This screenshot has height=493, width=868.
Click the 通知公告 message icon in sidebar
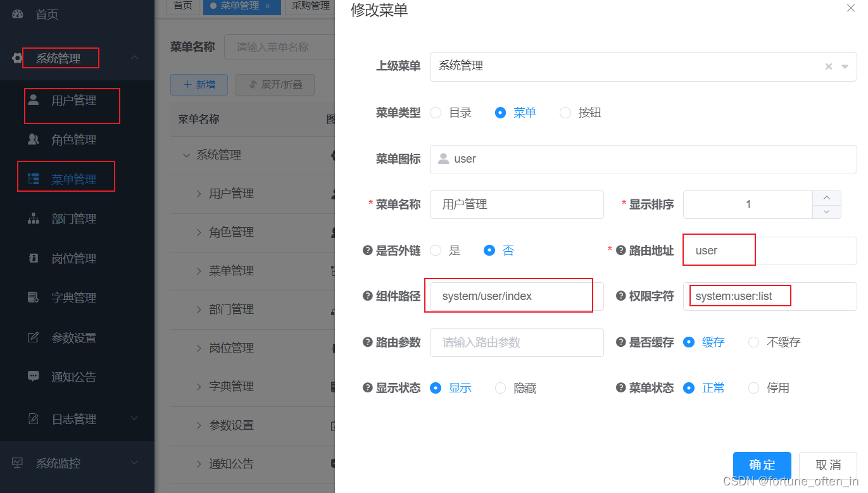click(x=34, y=377)
